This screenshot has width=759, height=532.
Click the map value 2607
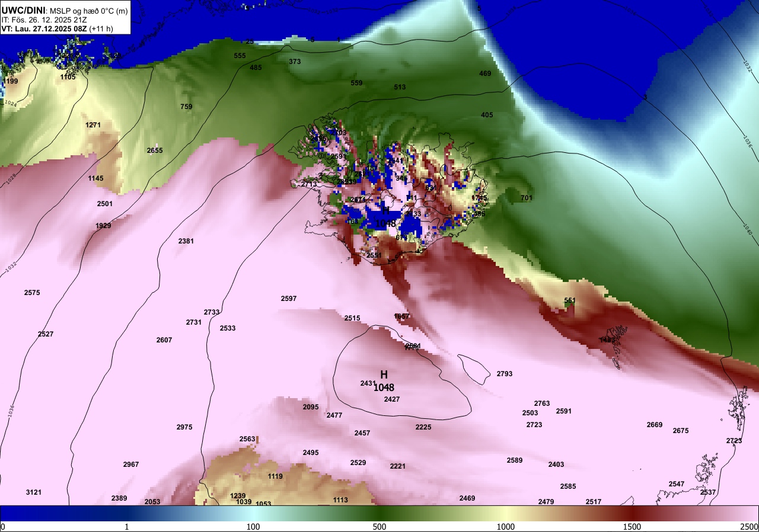click(164, 340)
